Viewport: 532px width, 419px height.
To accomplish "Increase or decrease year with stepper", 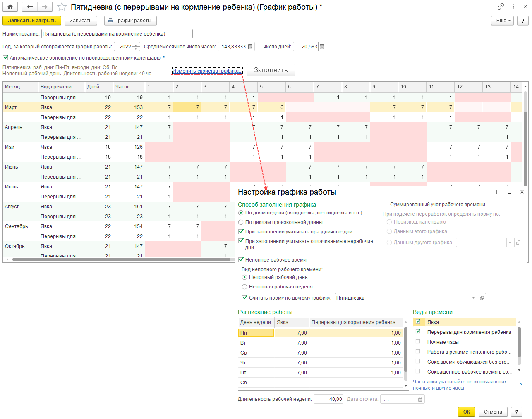I will 136,47.
